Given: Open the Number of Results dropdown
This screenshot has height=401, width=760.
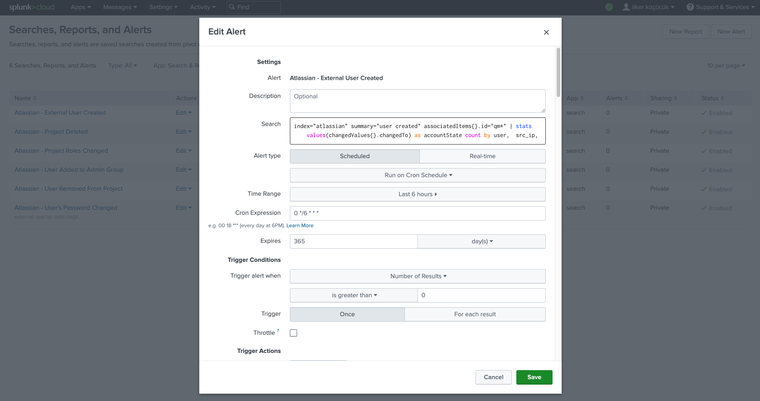Looking at the screenshot, I should click(x=418, y=276).
